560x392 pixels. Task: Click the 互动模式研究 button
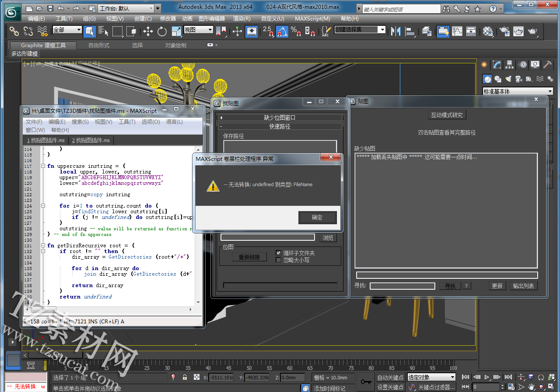[x=447, y=115]
